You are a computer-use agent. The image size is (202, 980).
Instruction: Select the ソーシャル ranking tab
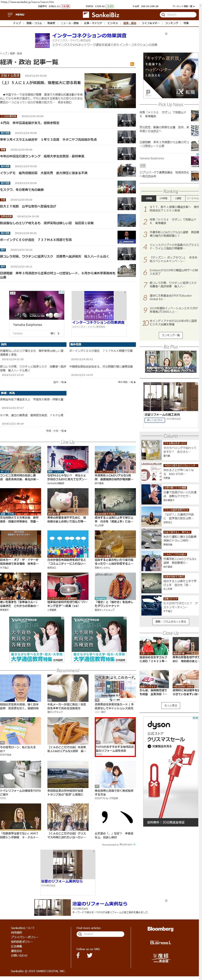click(192, 198)
